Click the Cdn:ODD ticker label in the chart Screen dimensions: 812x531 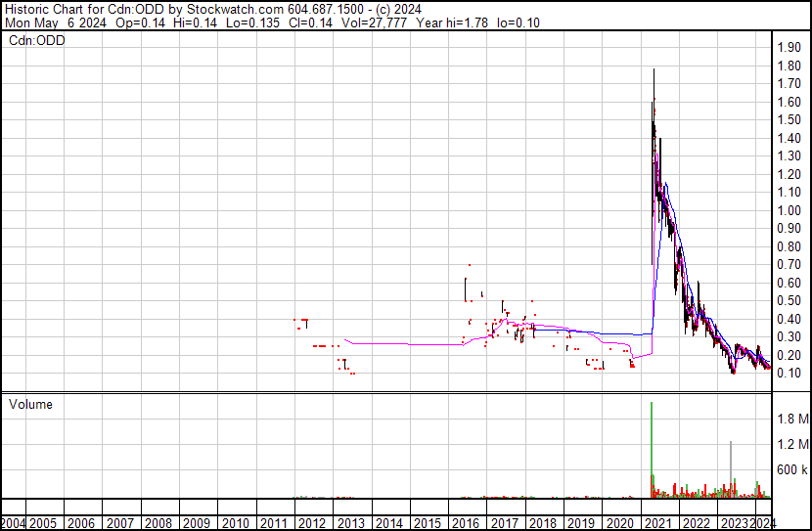pyautogui.click(x=37, y=40)
